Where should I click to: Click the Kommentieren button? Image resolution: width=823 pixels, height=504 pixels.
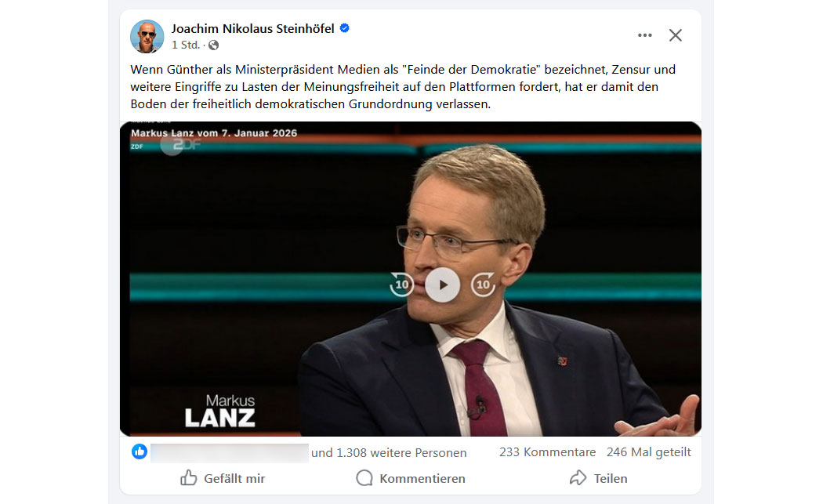coord(411,478)
